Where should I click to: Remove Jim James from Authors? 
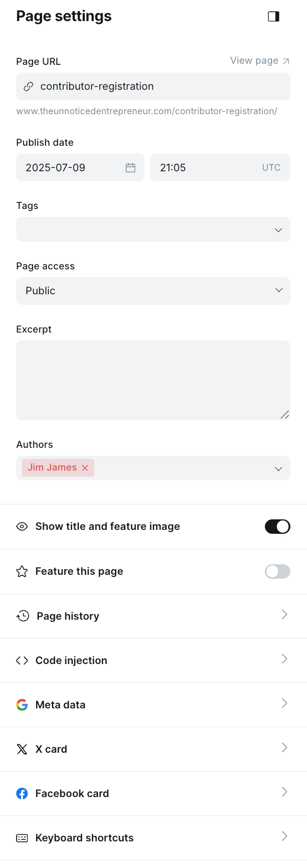tap(85, 468)
